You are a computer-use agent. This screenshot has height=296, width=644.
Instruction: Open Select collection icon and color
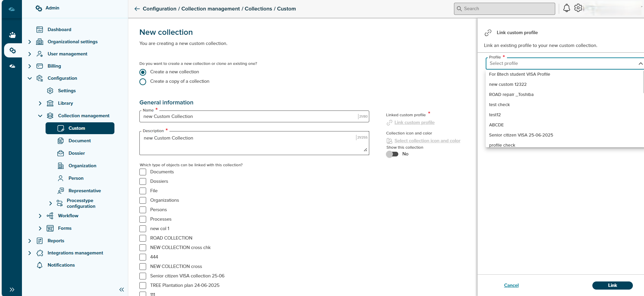click(x=427, y=141)
